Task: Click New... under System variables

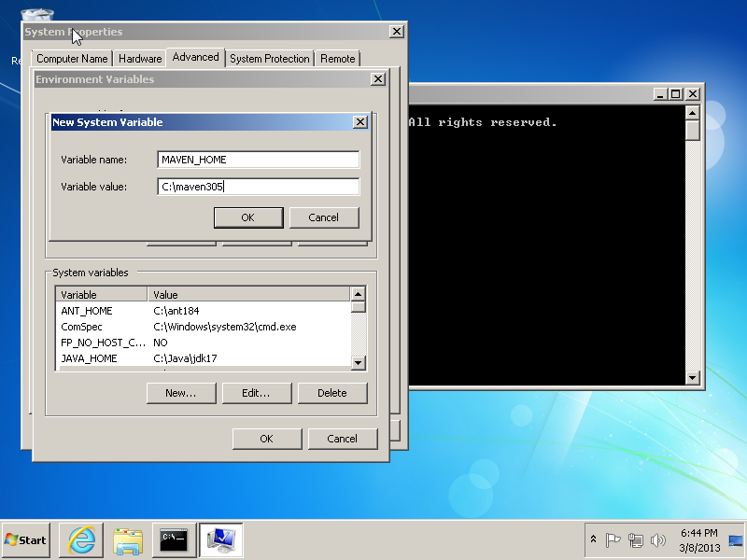Action: [181, 393]
